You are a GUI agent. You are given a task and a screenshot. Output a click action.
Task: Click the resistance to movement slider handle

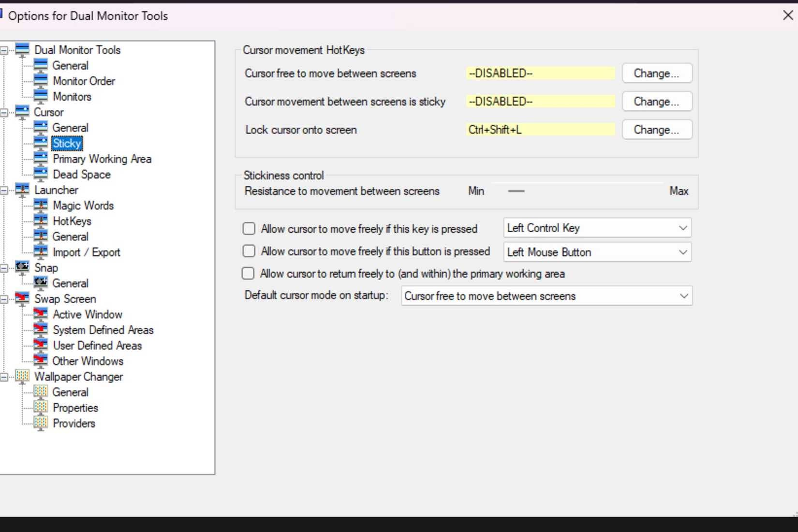(516, 191)
